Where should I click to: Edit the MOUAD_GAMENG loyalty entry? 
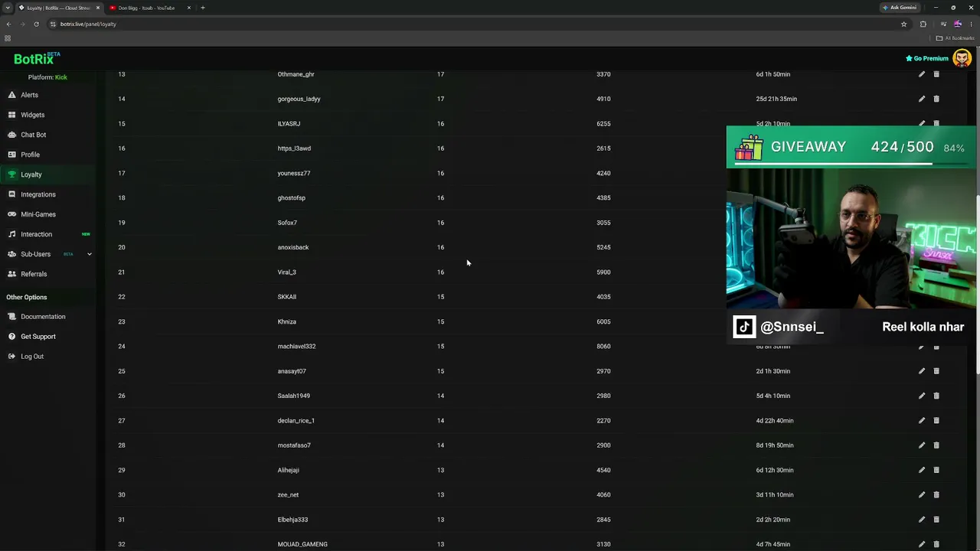click(x=922, y=544)
